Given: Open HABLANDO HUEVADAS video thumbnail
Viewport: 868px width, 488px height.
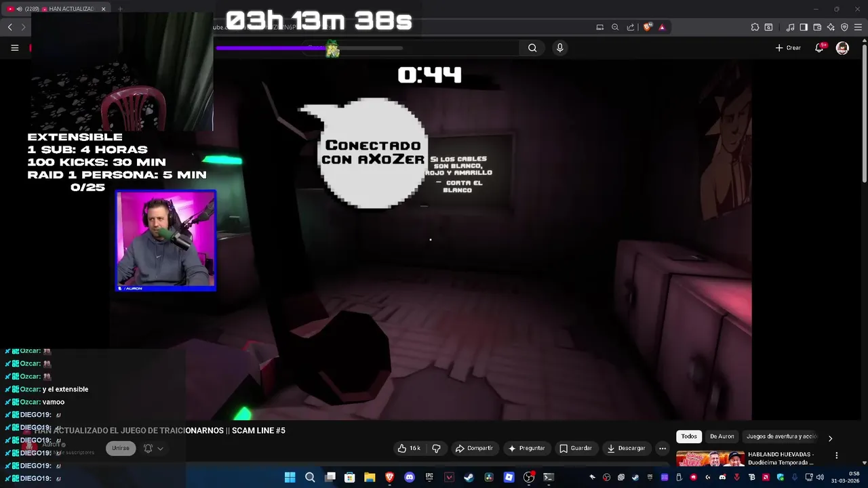Looking at the screenshot, I should click(710, 459).
